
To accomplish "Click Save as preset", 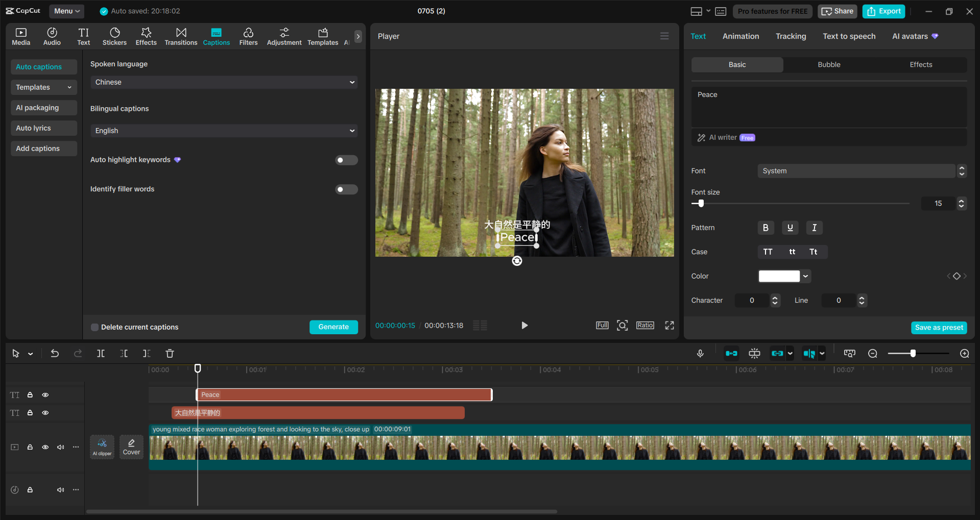I will coord(939,327).
